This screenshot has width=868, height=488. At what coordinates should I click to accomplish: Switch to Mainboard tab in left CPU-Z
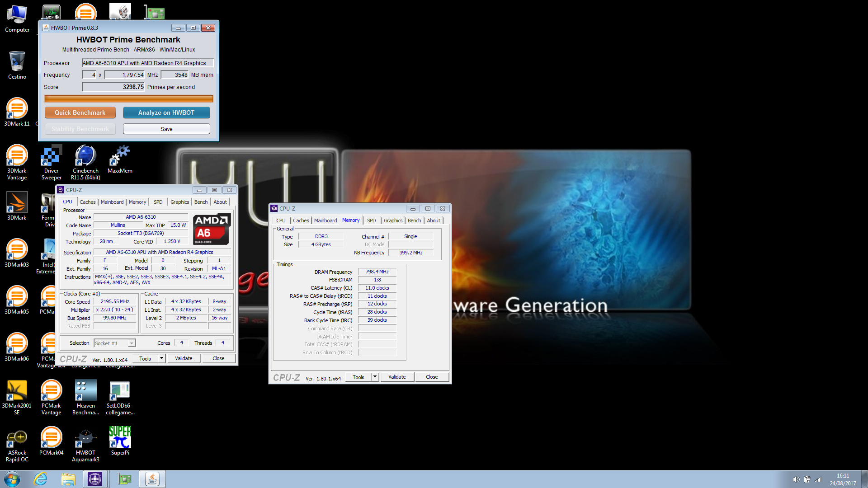pyautogui.click(x=112, y=202)
